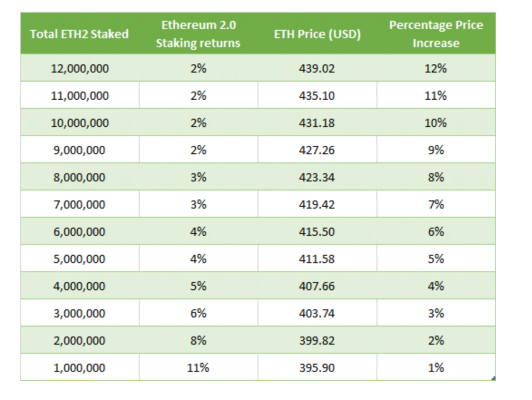Select the cell with price 407.66
Image resolution: width=532 pixels, height=400 pixels.
click(x=317, y=286)
